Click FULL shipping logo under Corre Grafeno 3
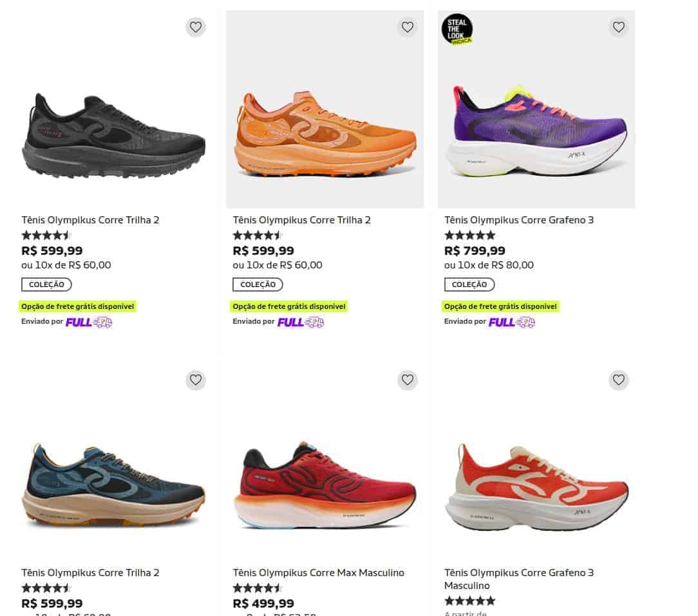Screen dimensions: 698x616 [x=512, y=322]
